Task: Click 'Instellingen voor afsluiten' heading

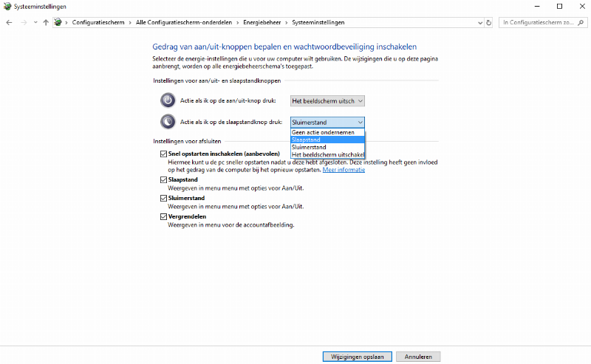Action: tap(187, 141)
